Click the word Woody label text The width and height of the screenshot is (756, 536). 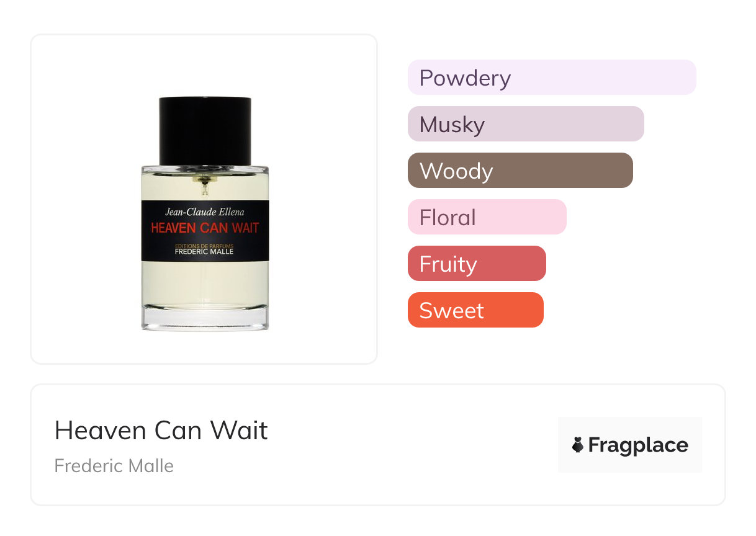[456, 171]
